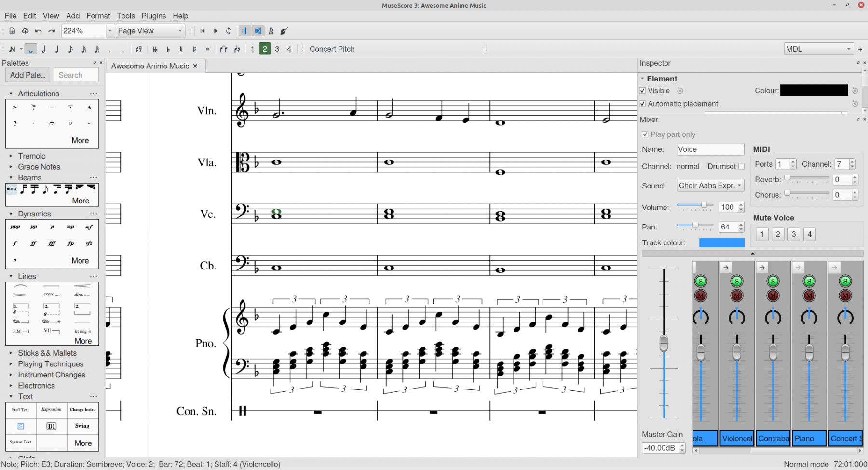This screenshot has width=868, height=470.
Task: Click the Add Palettes button
Action: click(x=28, y=75)
